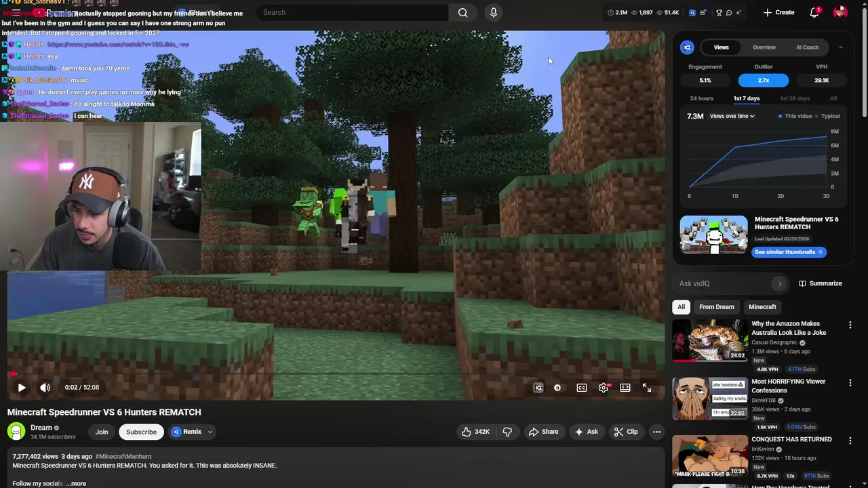Subscribe to Dream
868x488 pixels.
[x=141, y=432]
